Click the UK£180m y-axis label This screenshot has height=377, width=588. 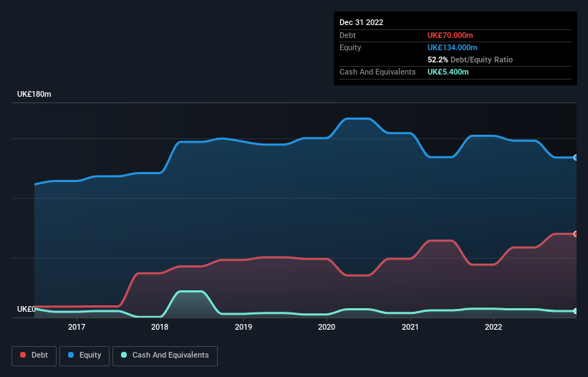pyautogui.click(x=34, y=94)
